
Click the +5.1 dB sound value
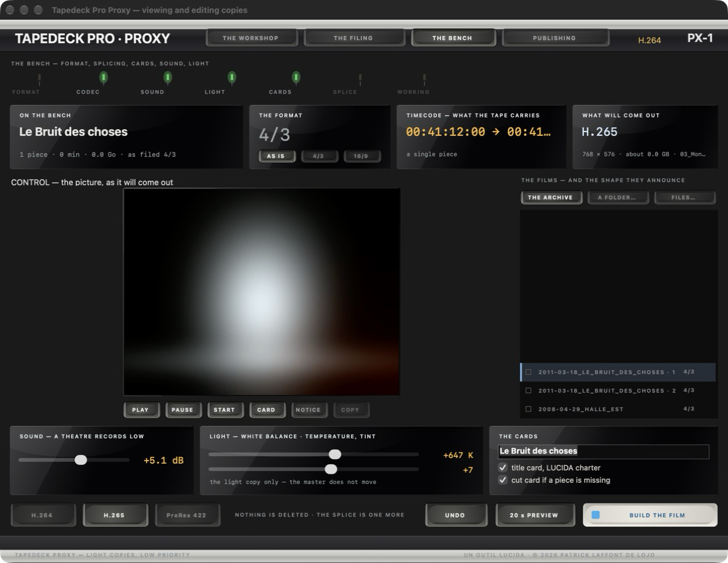point(163,461)
